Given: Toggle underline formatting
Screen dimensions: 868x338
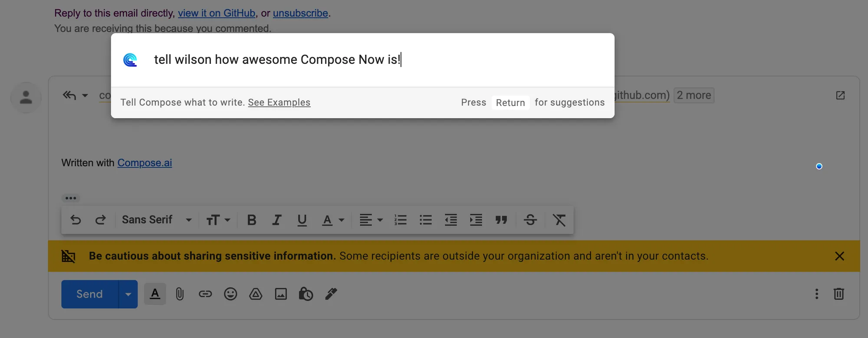Looking at the screenshot, I should pyautogui.click(x=302, y=220).
